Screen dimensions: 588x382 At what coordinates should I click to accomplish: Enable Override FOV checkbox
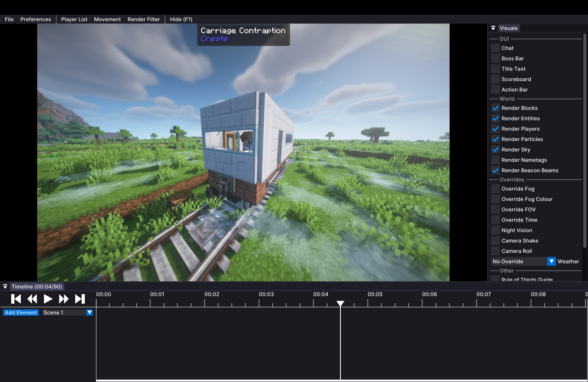(x=495, y=210)
